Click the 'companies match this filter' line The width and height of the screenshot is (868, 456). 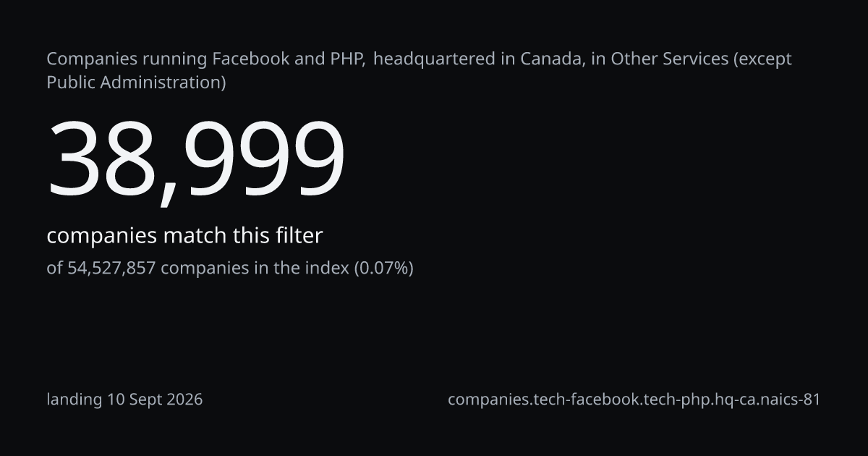coord(184,236)
